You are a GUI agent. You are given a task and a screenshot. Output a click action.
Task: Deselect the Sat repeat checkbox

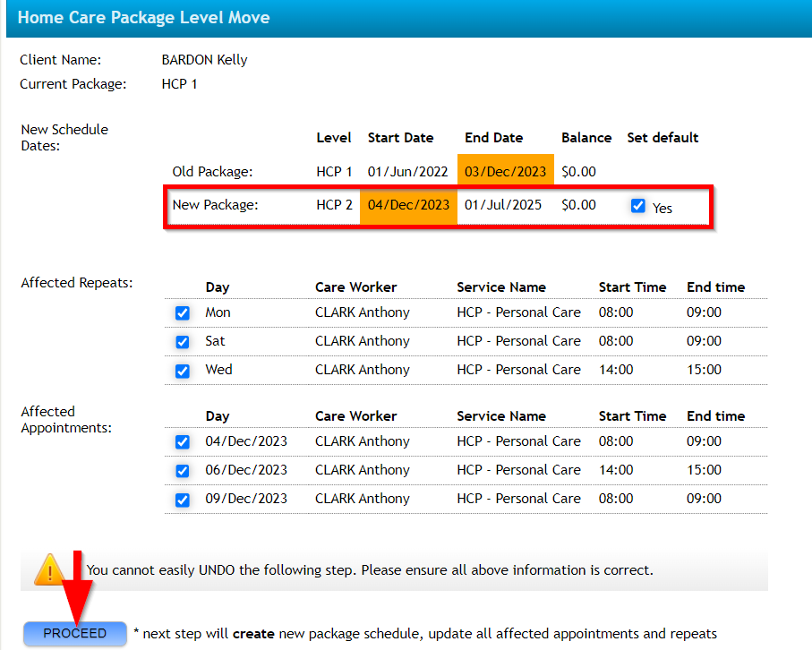pyautogui.click(x=182, y=341)
